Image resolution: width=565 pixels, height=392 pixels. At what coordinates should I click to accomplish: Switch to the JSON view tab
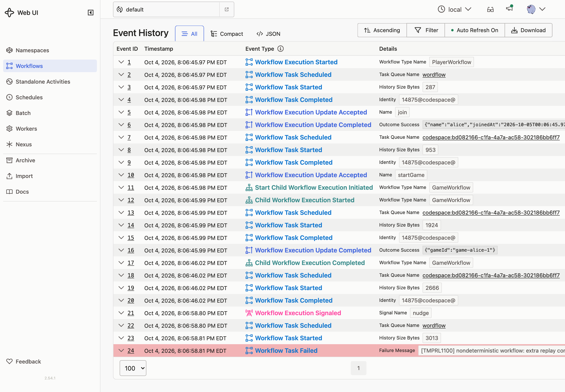(x=268, y=34)
